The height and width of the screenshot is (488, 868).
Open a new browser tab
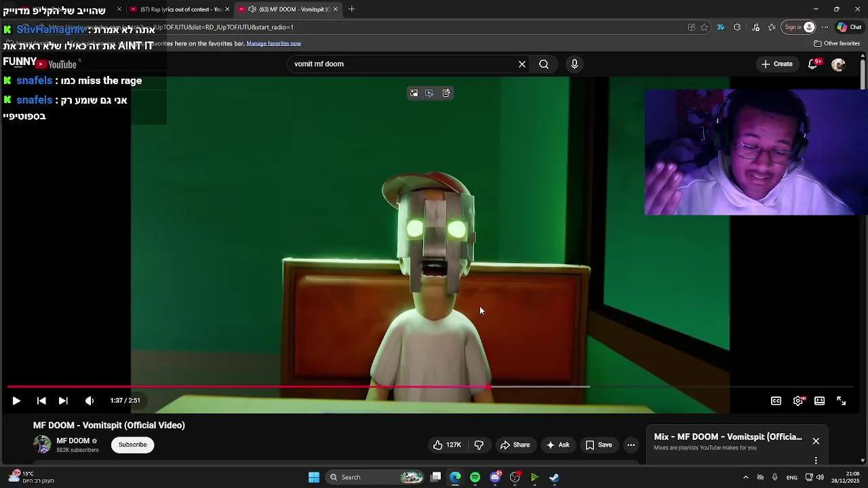click(x=351, y=9)
